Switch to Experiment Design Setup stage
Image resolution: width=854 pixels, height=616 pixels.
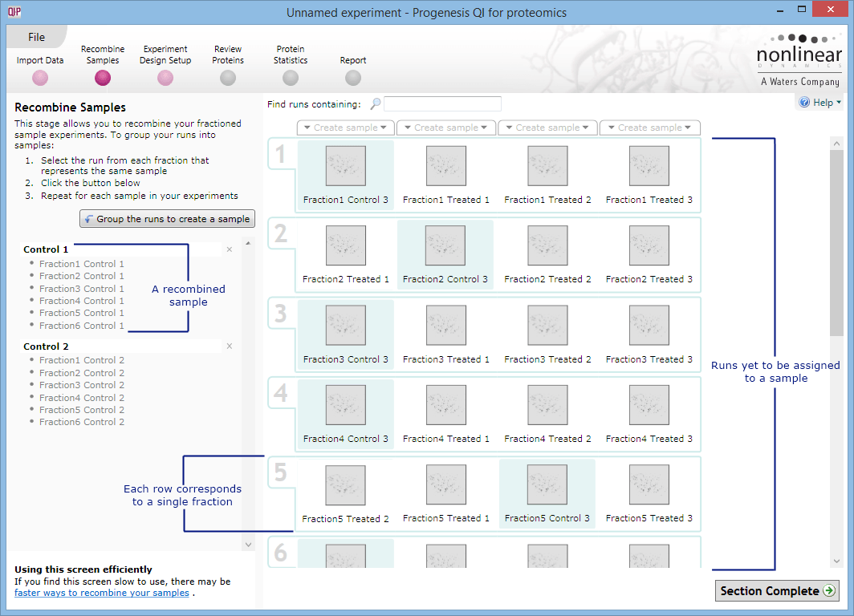[x=165, y=79]
